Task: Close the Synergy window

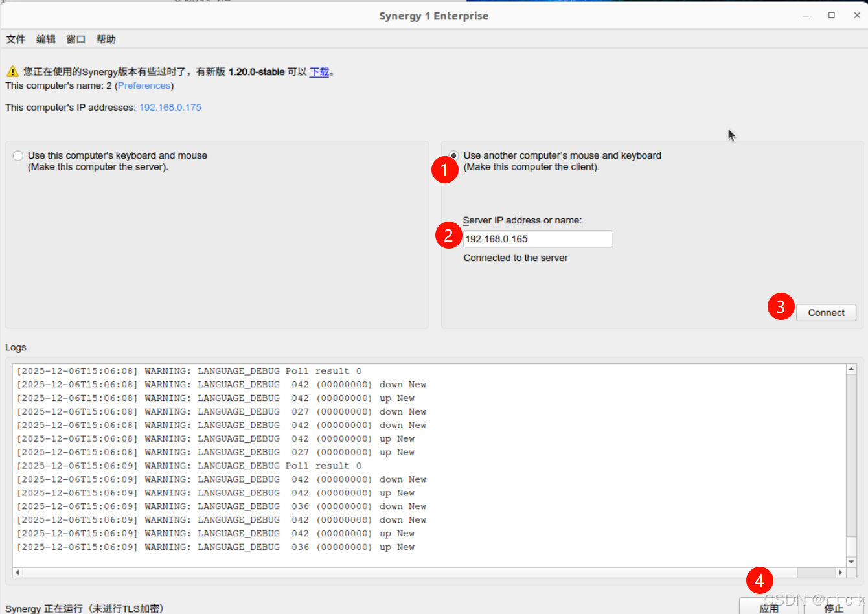Action: (x=856, y=16)
